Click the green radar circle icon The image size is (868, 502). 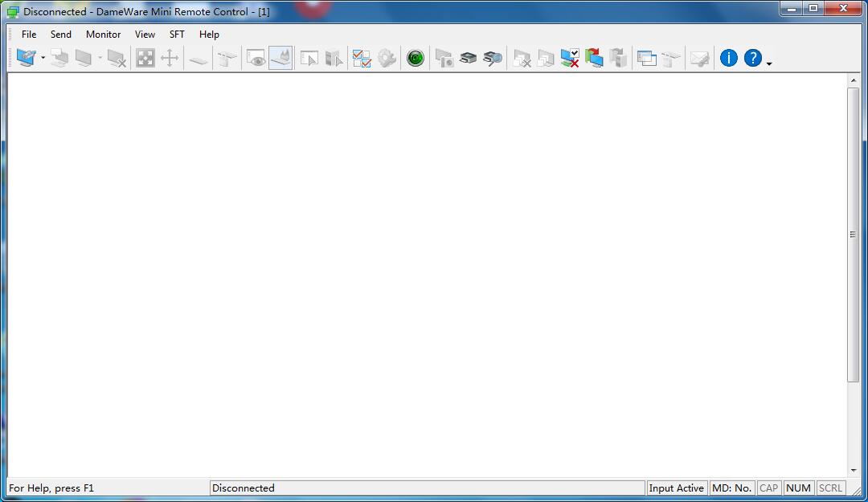416,58
